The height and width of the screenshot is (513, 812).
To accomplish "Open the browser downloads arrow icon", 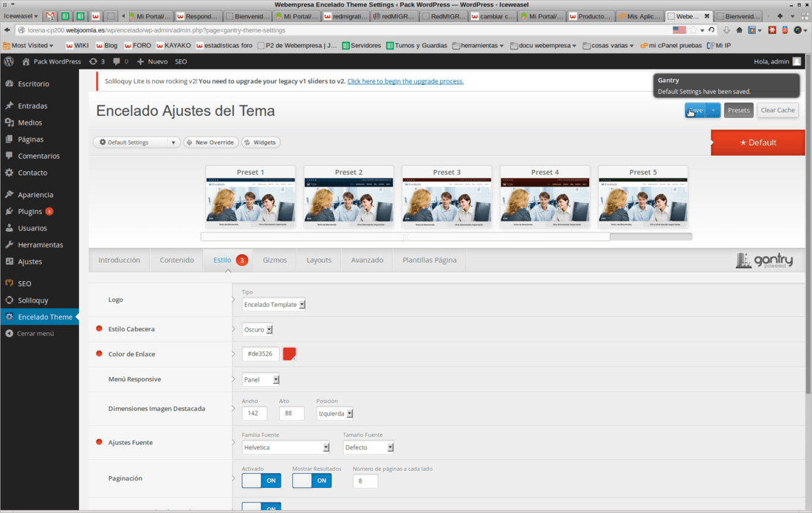I will [x=726, y=30].
